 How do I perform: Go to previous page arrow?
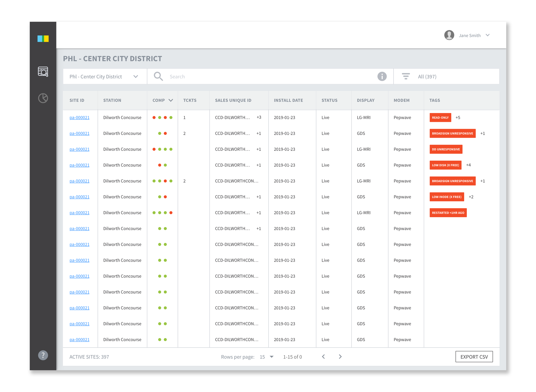pyautogui.click(x=324, y=357)
